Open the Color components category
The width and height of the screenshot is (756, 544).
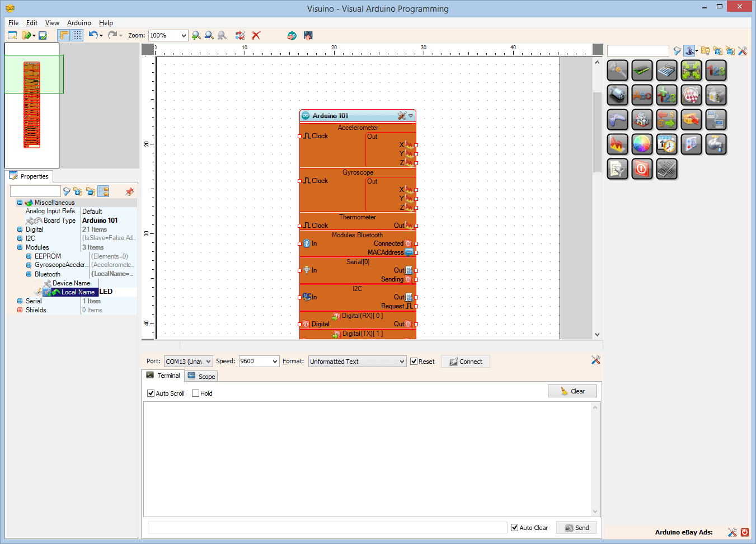[x=642, y=144]
